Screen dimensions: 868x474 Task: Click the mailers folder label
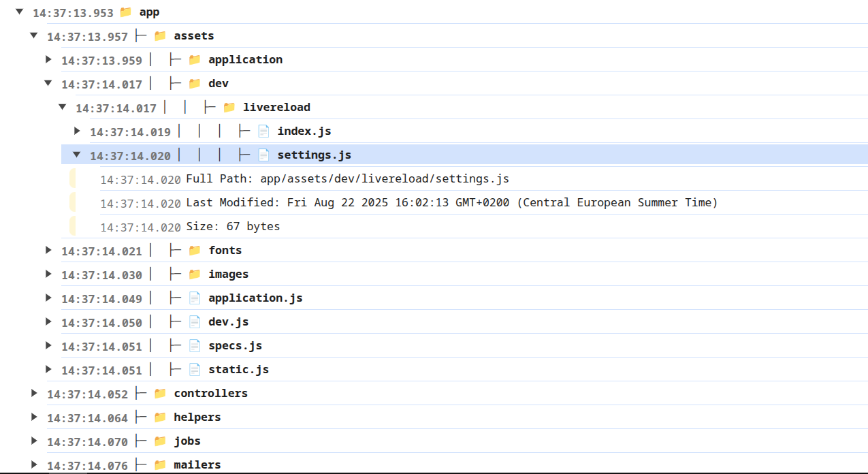pyautogui.click(x=197, y=465)
